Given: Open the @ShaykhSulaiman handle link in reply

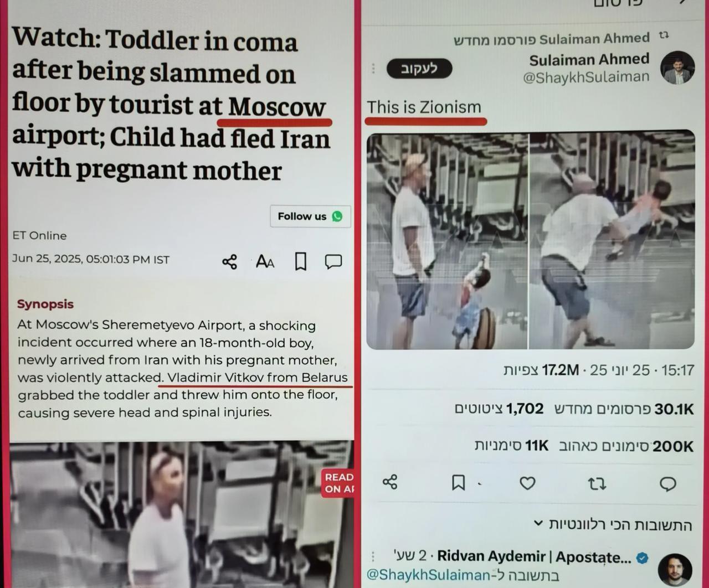Looking at the screenshot, I should [428, 575].
